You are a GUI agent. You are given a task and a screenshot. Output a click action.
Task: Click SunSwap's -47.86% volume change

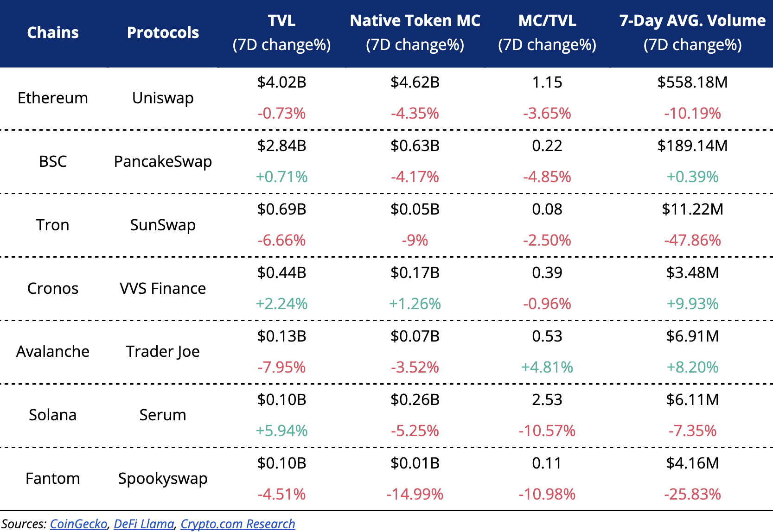(x=692, y=241)
